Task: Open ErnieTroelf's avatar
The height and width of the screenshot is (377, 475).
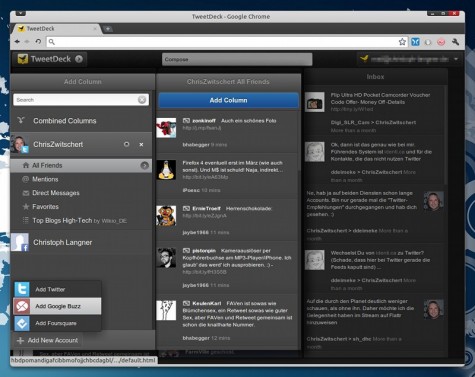Action: point(166,215)
